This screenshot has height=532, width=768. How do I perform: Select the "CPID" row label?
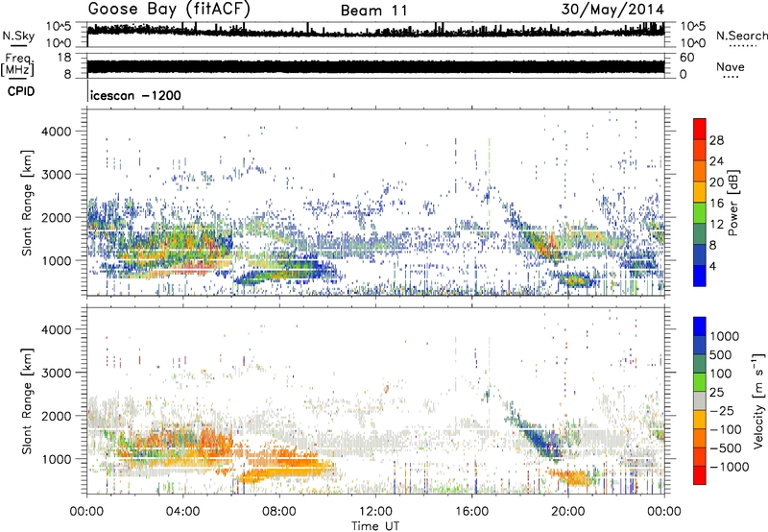(x=21, y=91)
